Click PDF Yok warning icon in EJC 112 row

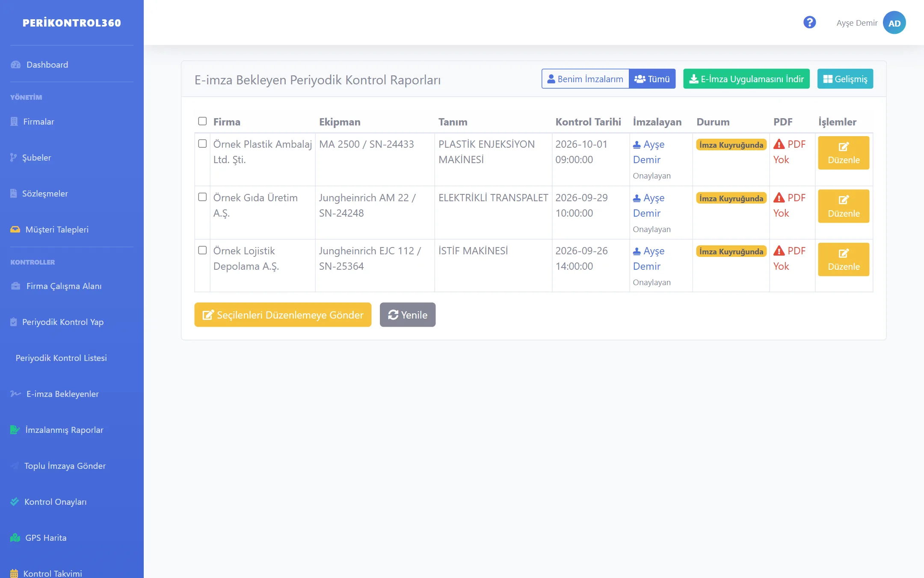(x=779, y=251)
